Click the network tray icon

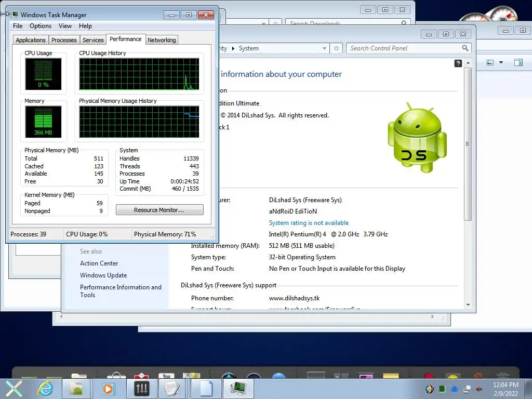[x=467, y=389]
